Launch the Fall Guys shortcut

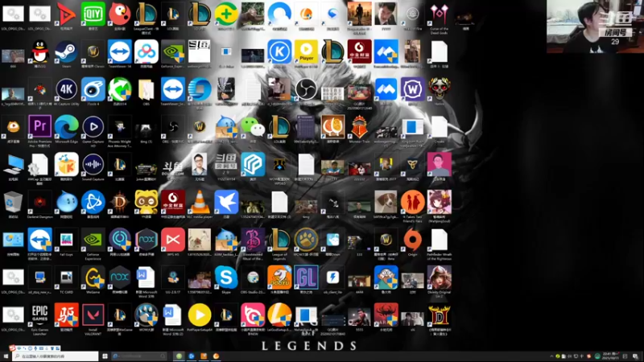[67, 240]
